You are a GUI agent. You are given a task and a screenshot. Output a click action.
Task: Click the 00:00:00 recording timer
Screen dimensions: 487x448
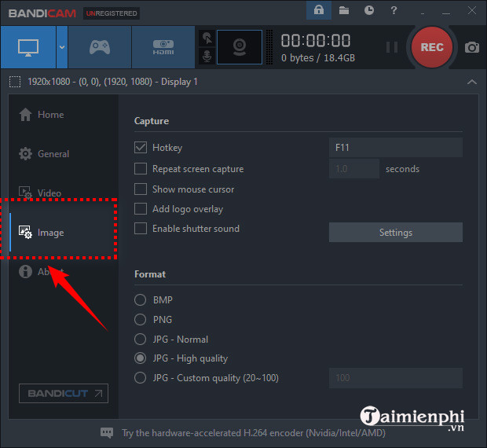[x=316, y=41]
